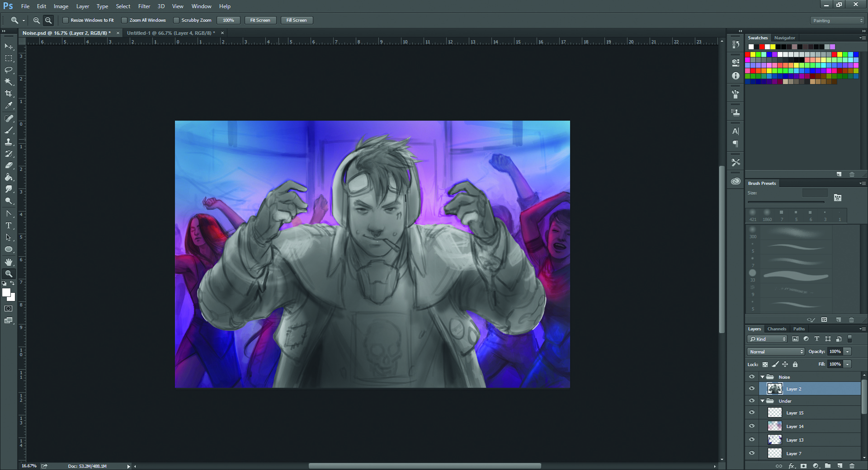
Task: Open the Filter menu
Action: click(144, 6)
